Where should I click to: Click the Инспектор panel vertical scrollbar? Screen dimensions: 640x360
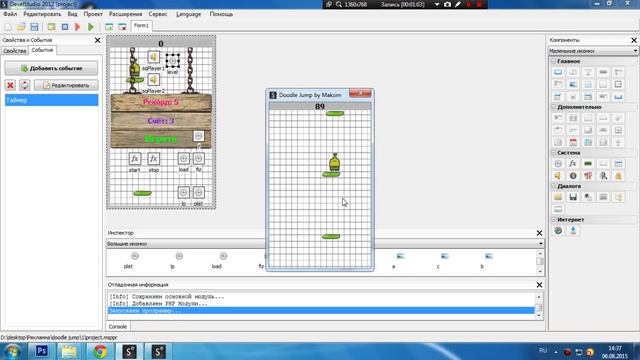tap(540, 262)
